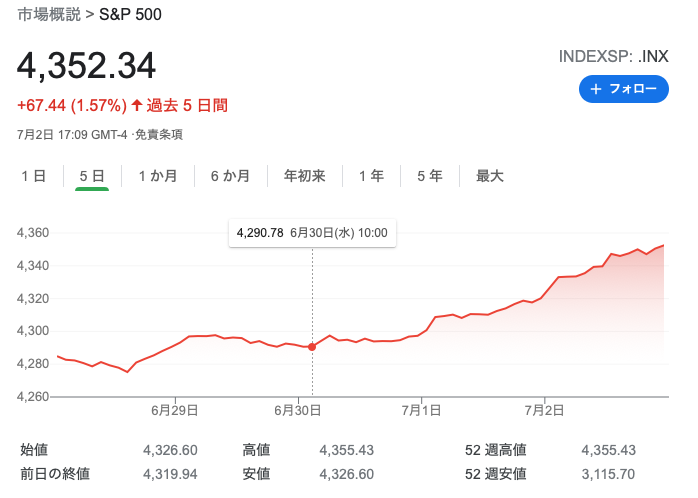Click the 4,260 y-axis label
Viewport: 698px width, 498px height.
[x=33, y=396]
